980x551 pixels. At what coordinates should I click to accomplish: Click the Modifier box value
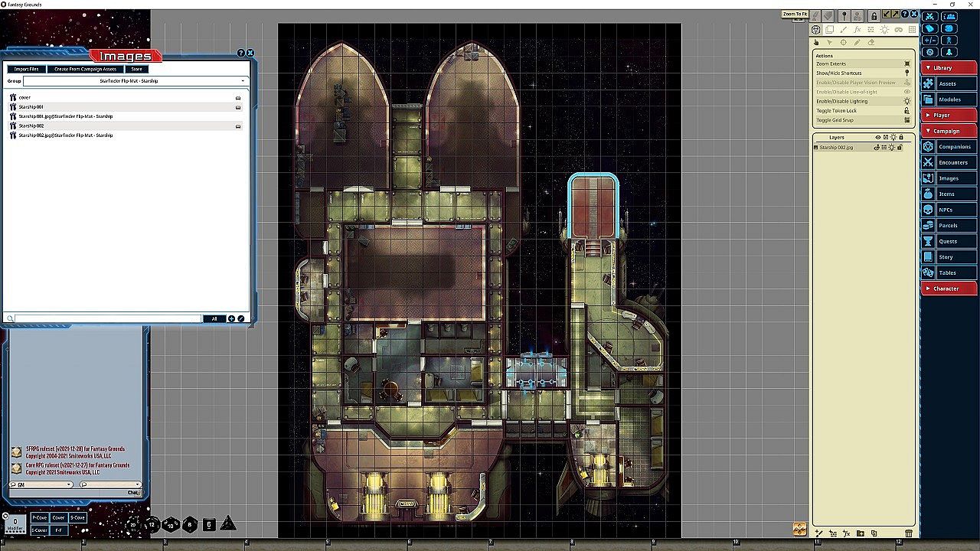click(15, 523)
